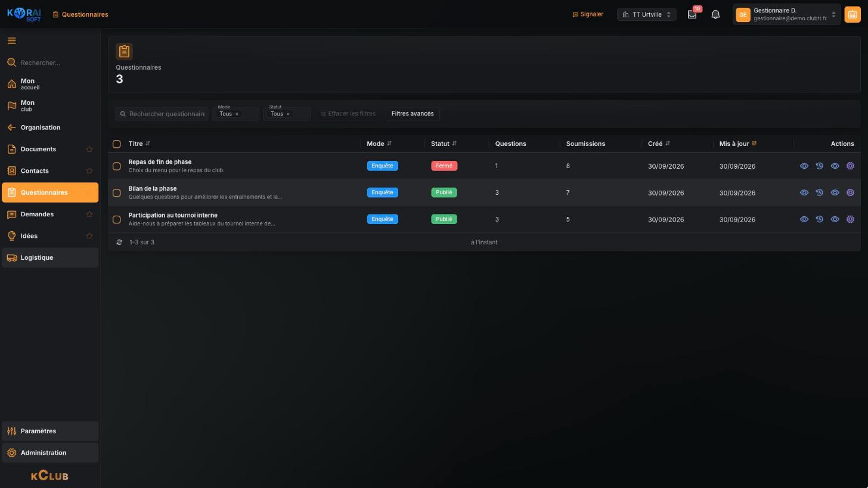Image resolution: width=868 pixels, height=488 pixels.
Task: Star the Idées sidebar entry
Action: (x=89, y=236)
